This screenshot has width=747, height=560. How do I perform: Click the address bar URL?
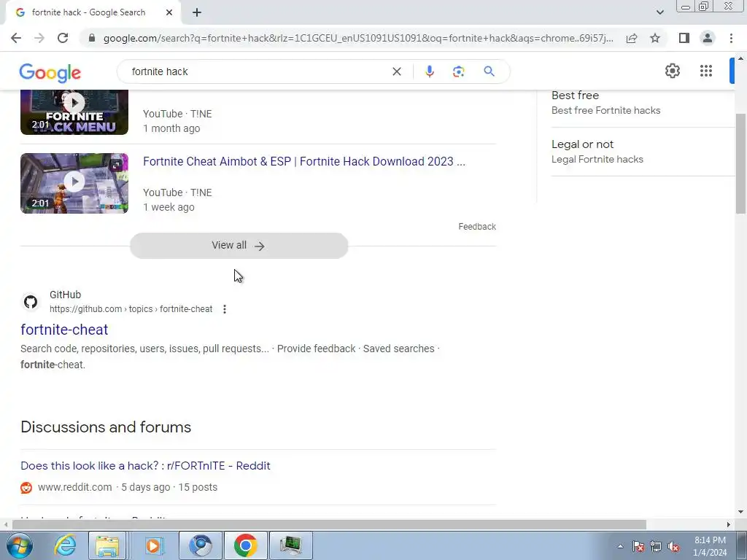click(358, 38)
